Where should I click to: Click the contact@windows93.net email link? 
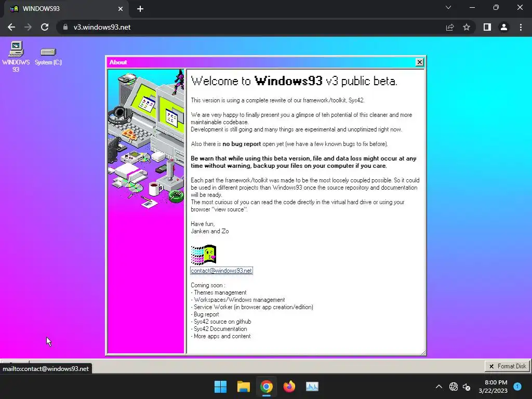click(x=221, y=271)
